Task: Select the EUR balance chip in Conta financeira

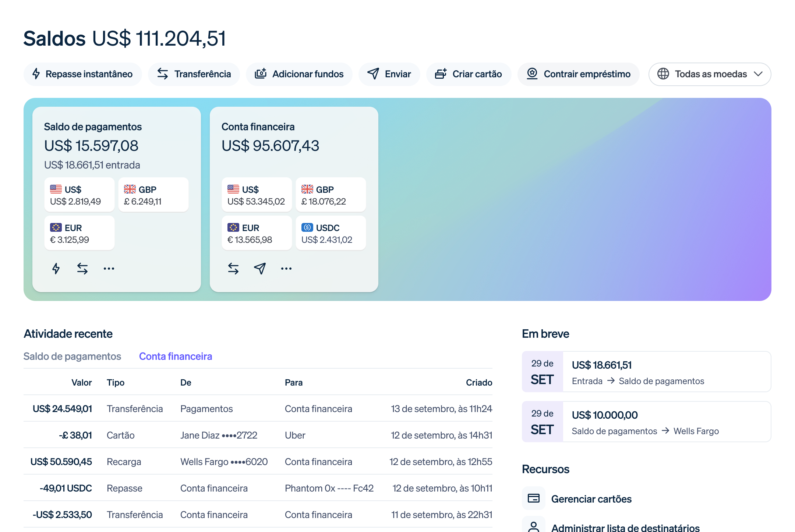Action: tap(257, 233)
